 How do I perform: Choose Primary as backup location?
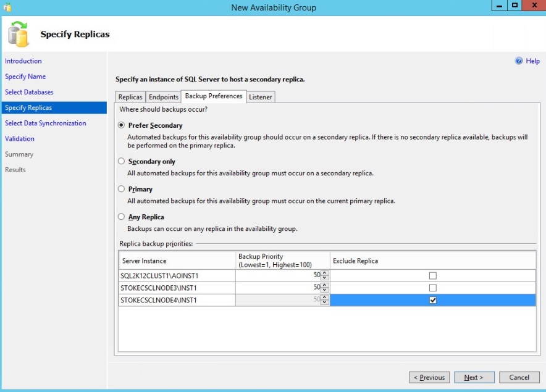tap(122, 189)
